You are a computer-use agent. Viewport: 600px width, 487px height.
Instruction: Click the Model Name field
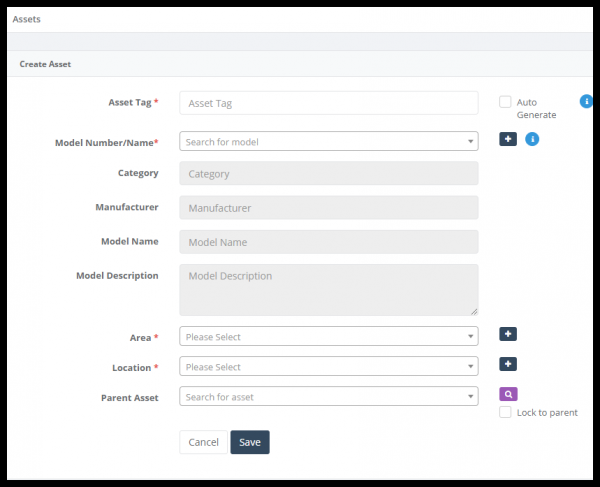point(329,242)
